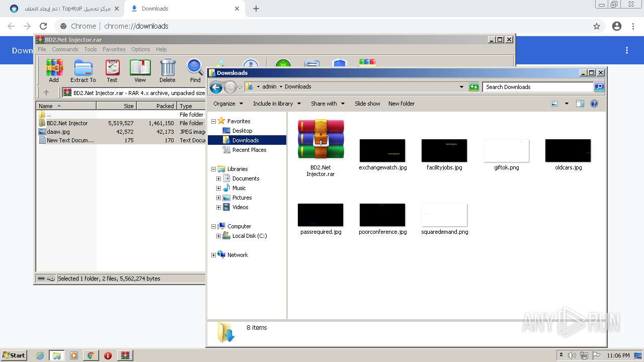The width and height of the screenshot is (644, 362).
Task: Open WinRAR Help menu
Action: click(161, 49)
